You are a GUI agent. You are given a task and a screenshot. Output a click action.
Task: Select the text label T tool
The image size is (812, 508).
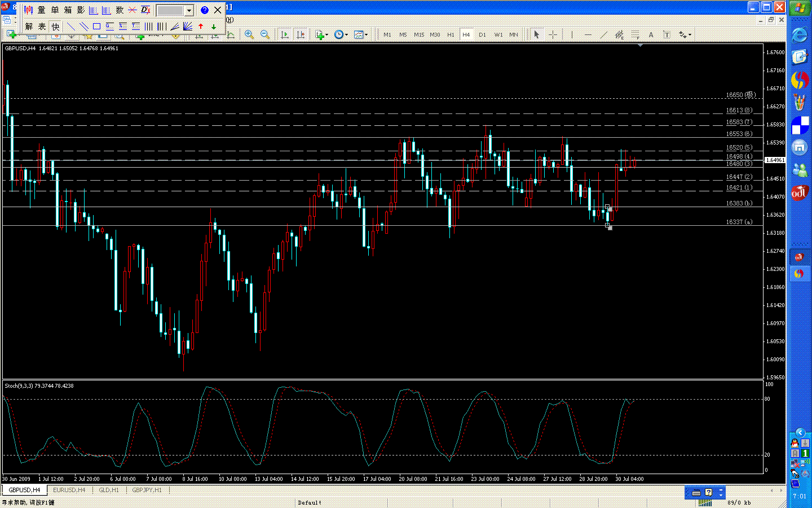667,34
